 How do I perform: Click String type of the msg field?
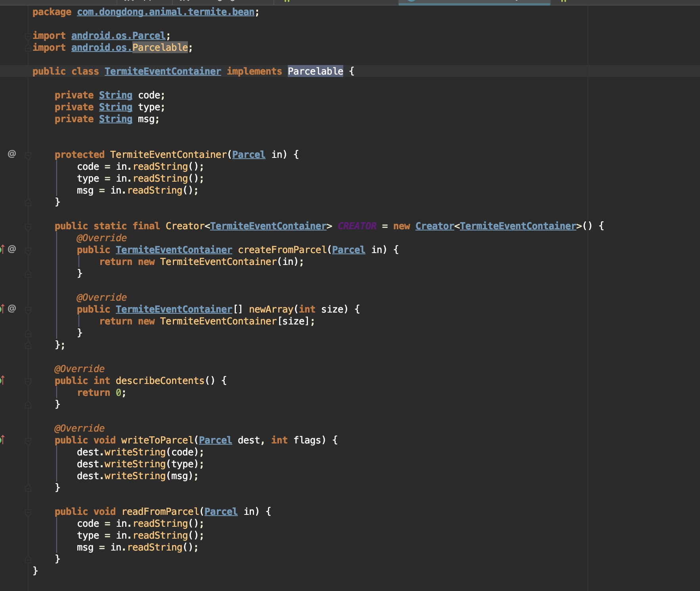pos(116,119)
